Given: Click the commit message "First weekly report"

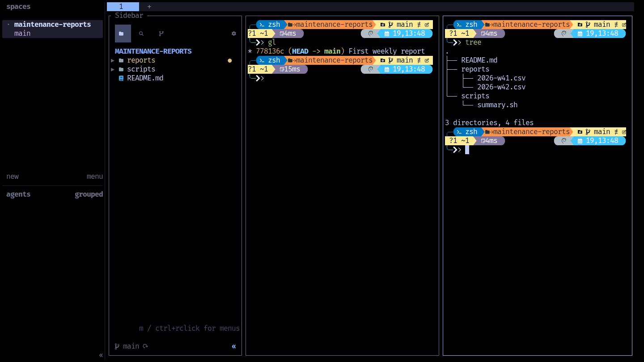Looking at the screenshot, I should [387, 51].
